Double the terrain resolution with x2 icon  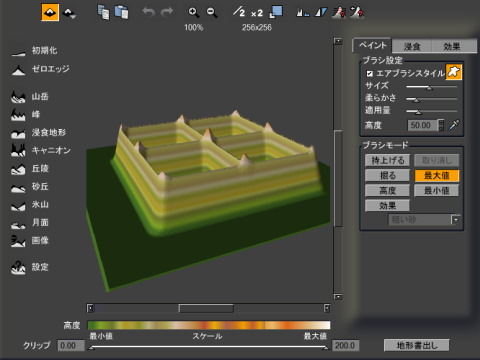pos(257,13)
